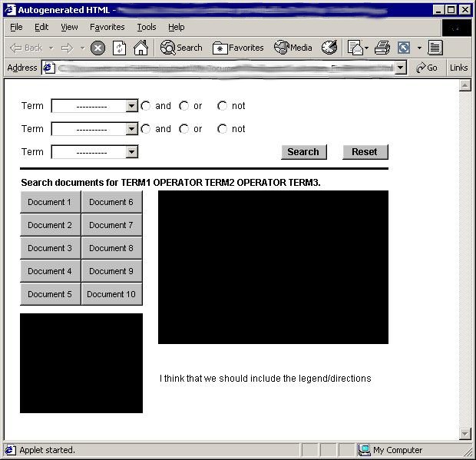Open the Search pane from toolbar
The height and width of the screenshot is (460, 476).
(x=181, y=48)
